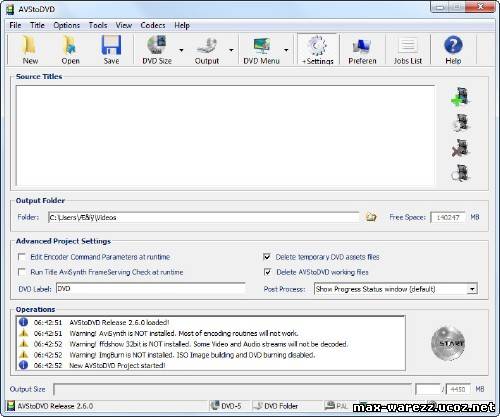This screenshot has width=500, height=417.
Task: Enable Edit Encoder Command Parameters at runtime
Action: pyautogui.click(x=22, y=257)
